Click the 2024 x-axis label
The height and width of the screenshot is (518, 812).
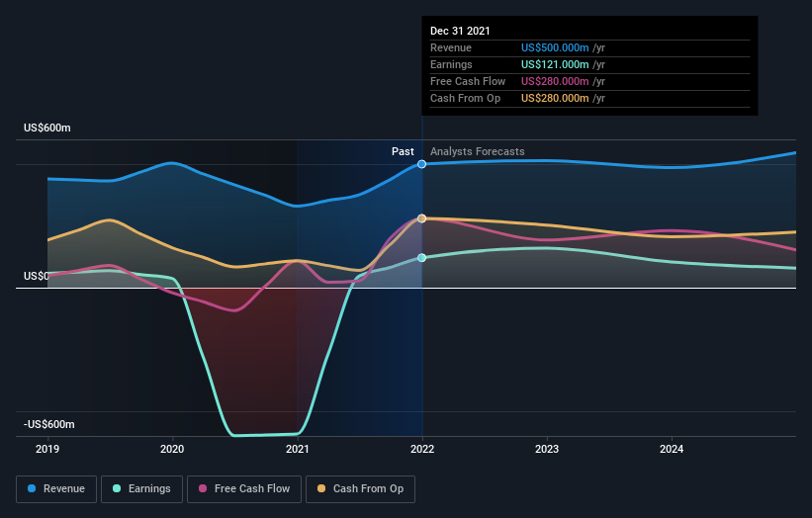coord(672,449)
